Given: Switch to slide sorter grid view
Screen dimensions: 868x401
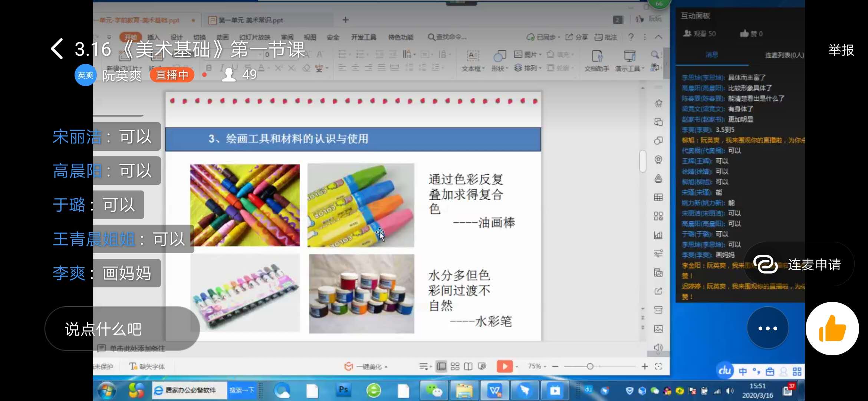Looking at the screenshot, I should tap(455, 366).
